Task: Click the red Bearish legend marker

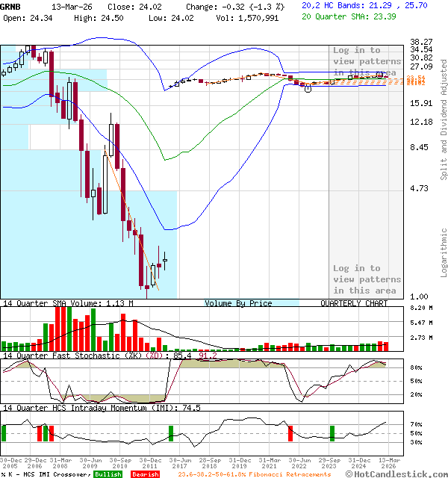Action: 146,474
